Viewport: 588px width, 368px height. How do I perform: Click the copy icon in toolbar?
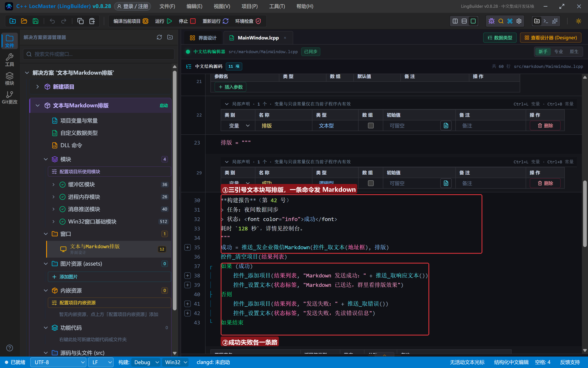pos(80,21)
